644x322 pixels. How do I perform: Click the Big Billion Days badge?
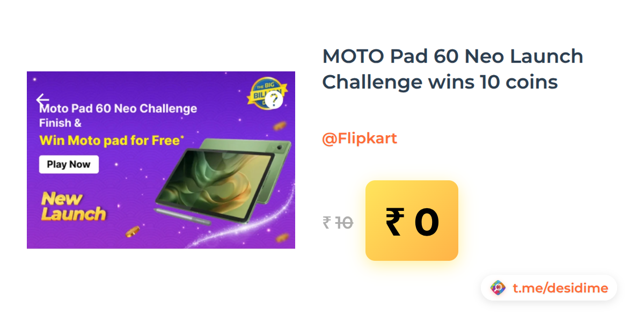click(265, 91)
